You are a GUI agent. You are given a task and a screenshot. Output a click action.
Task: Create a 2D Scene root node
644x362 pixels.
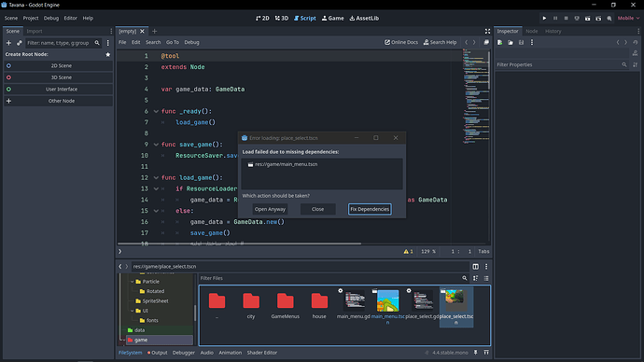[58, 65]
